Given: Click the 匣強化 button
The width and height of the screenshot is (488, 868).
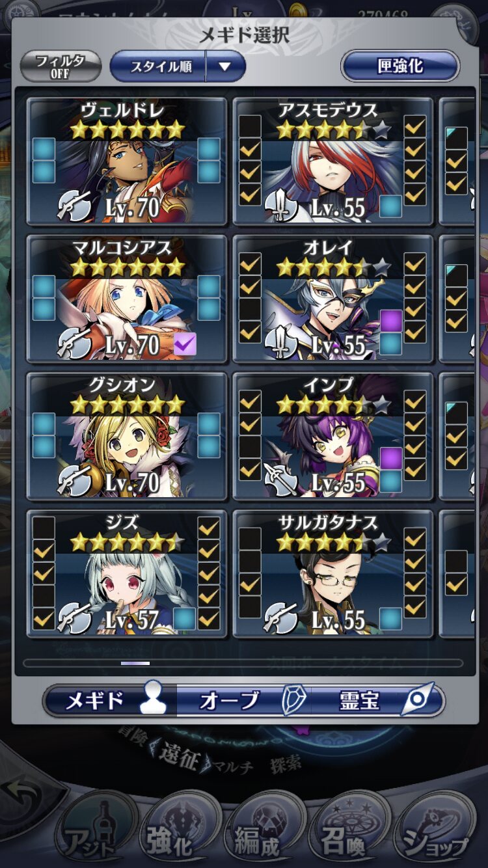Looking at the screenshot, I should 400,66.
